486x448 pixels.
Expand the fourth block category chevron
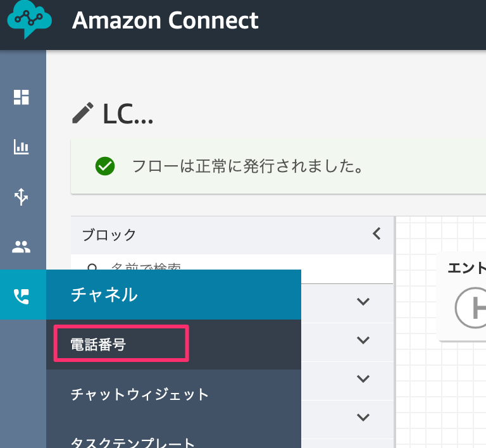click(363, 417)
